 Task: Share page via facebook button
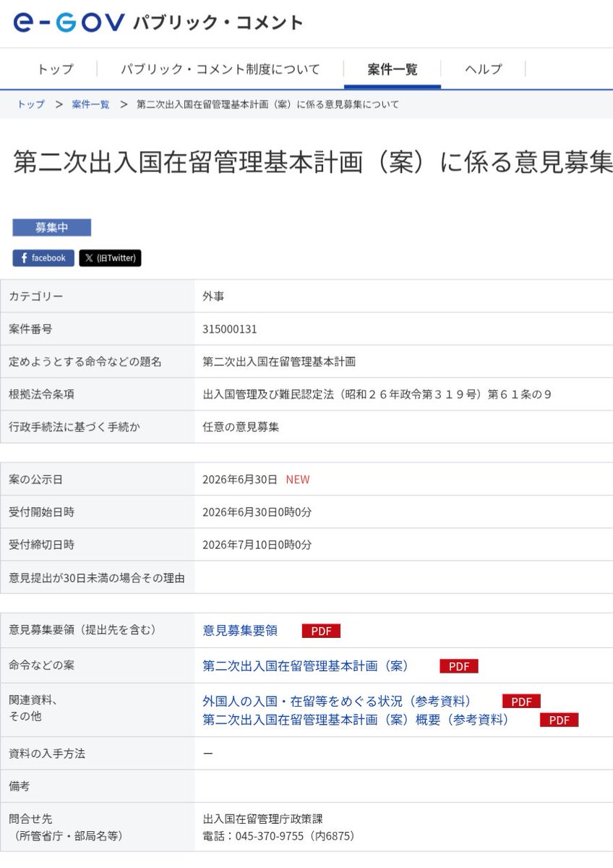[43, 258]
